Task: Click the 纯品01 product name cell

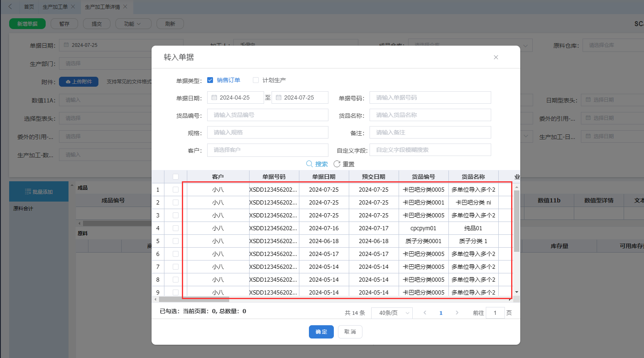Action: pos(473,228)
